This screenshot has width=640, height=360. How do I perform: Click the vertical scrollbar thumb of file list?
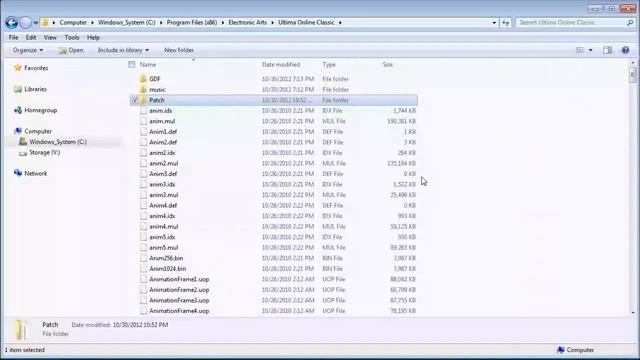[x=633, y=76]
